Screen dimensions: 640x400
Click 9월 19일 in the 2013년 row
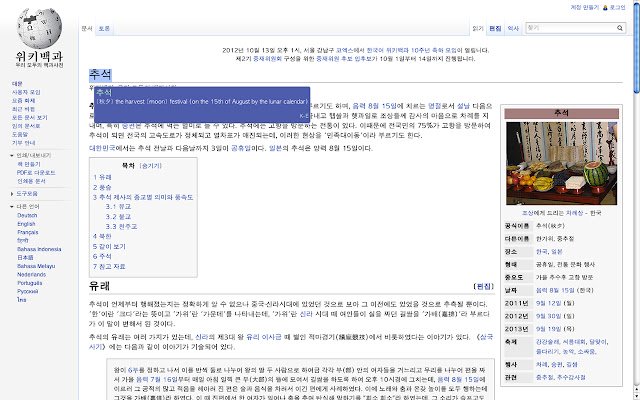click(x=549, y=329)
